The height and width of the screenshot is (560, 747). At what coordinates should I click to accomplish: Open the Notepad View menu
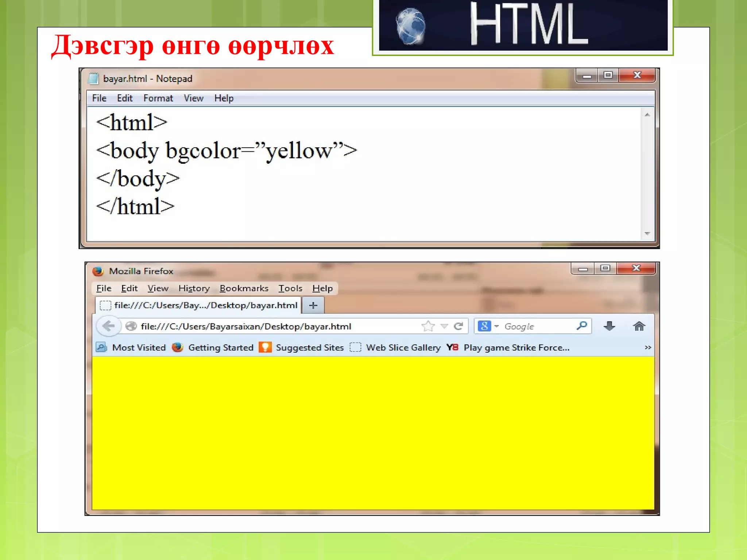pos(193,98)
